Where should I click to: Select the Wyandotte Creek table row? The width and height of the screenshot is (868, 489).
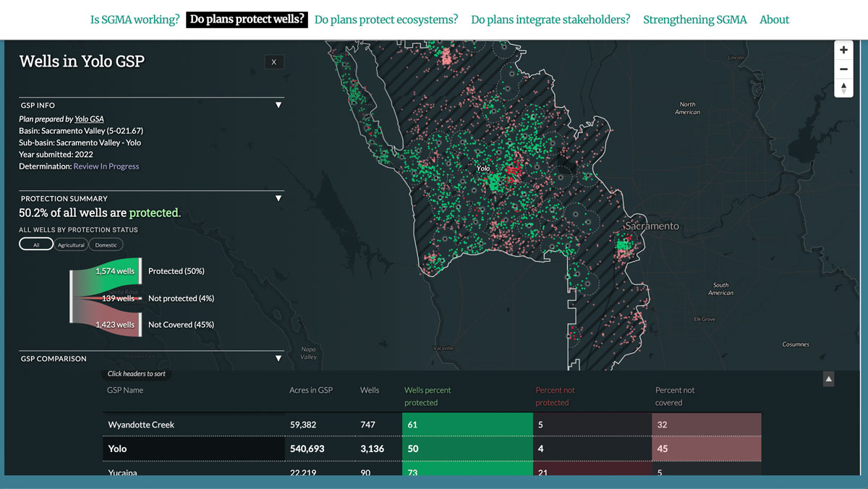tap(141, 425)
